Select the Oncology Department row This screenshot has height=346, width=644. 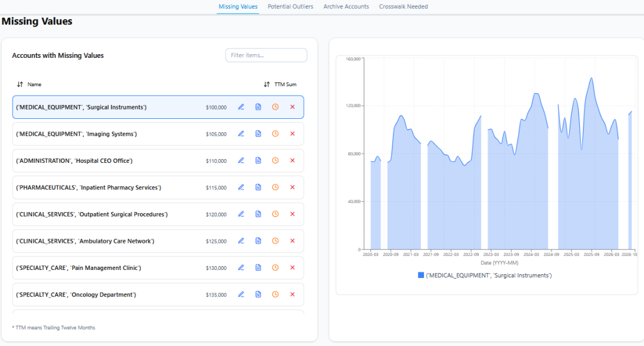[158, 294]
